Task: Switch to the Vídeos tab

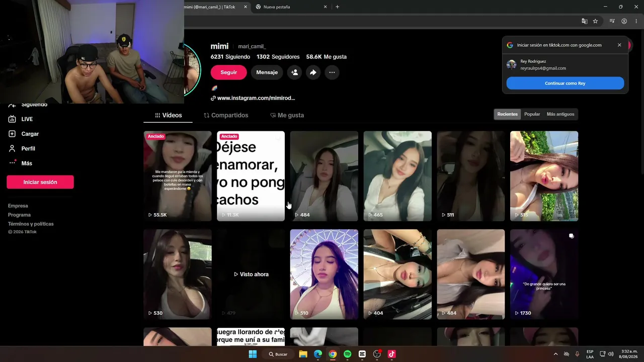Action: tap(168, 115)
